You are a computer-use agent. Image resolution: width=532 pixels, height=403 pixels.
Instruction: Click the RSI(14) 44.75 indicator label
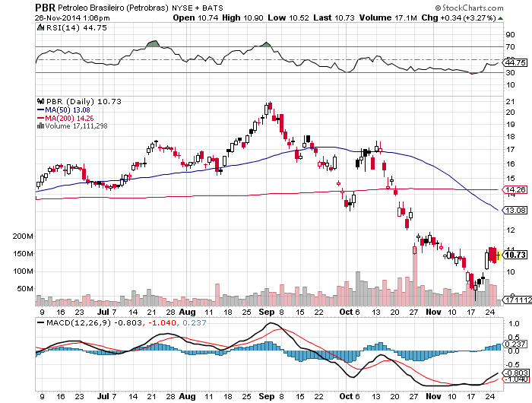(76, 28)
